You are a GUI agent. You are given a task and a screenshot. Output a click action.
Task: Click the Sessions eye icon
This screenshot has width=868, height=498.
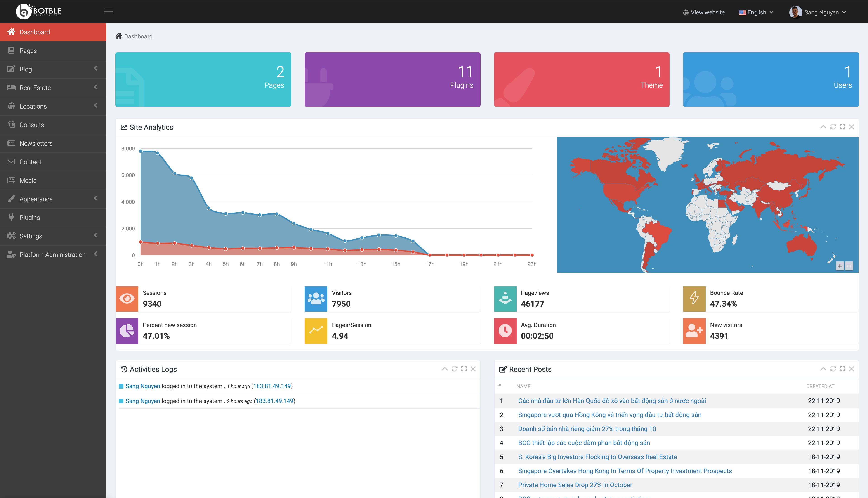(x=127, y=299)
